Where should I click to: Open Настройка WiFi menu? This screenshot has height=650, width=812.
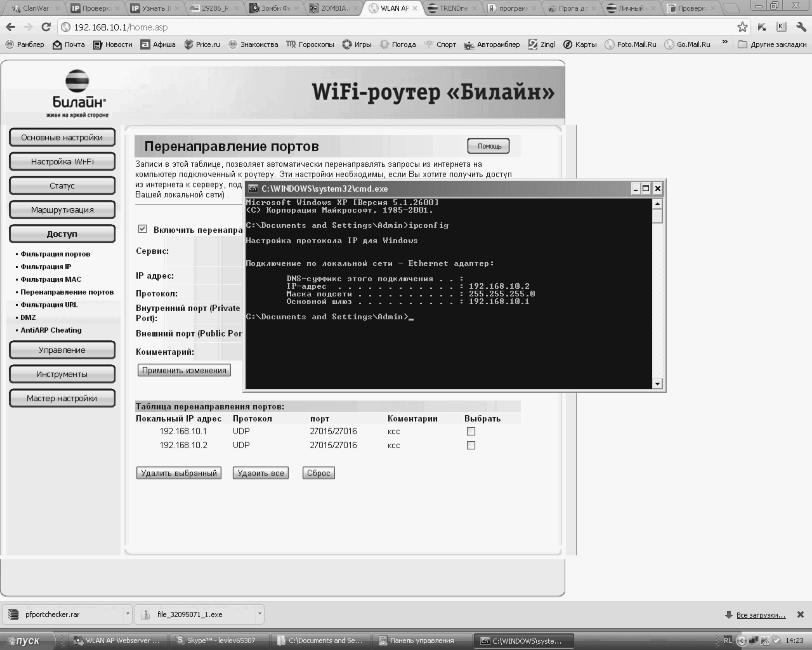coord(62,162)
